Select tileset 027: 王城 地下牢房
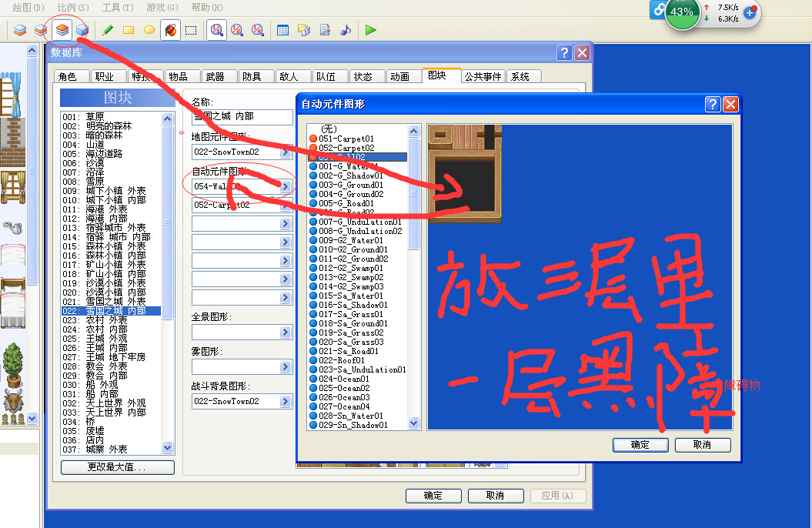This screenshot has width=812, height=528. [111, 356]
